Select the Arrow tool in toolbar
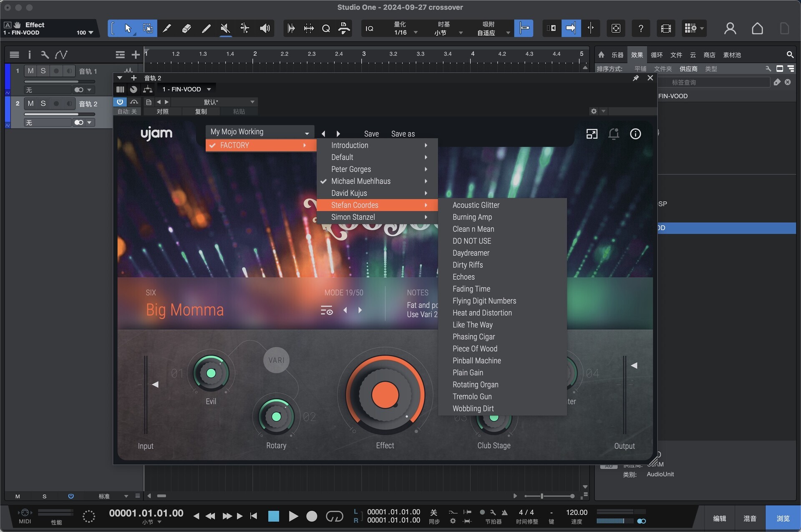This screenshot has height=532, width=801. coord(128,28)
